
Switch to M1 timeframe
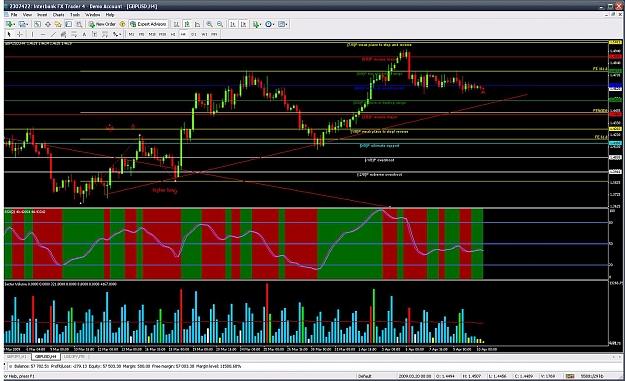[x=131, y=34]
